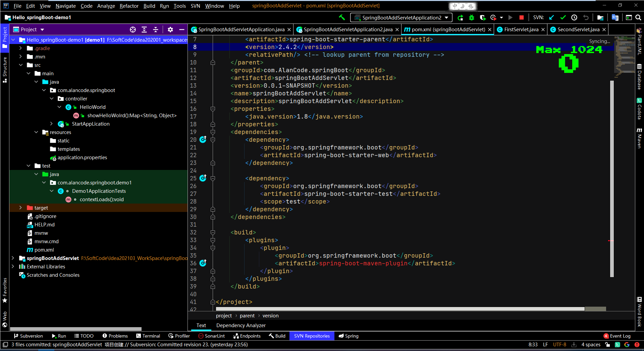Open SonarLint tool window

[x=211, y=336]
